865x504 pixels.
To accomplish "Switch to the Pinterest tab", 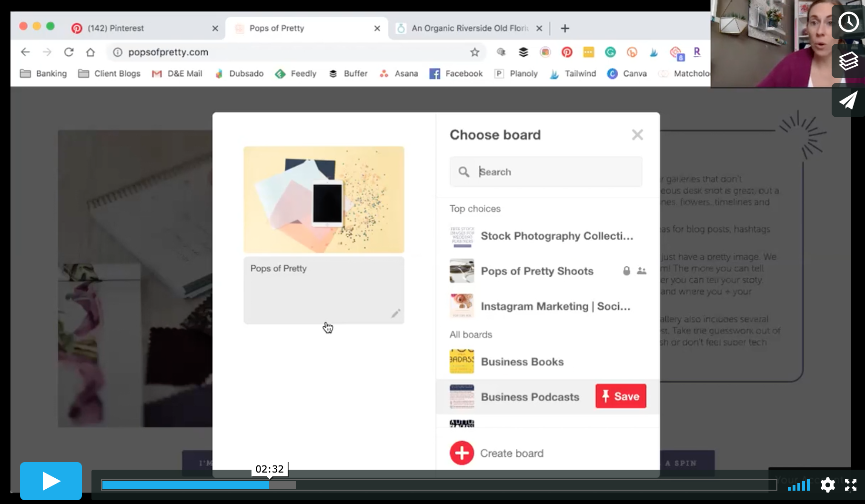I will [x=144, y=28].
